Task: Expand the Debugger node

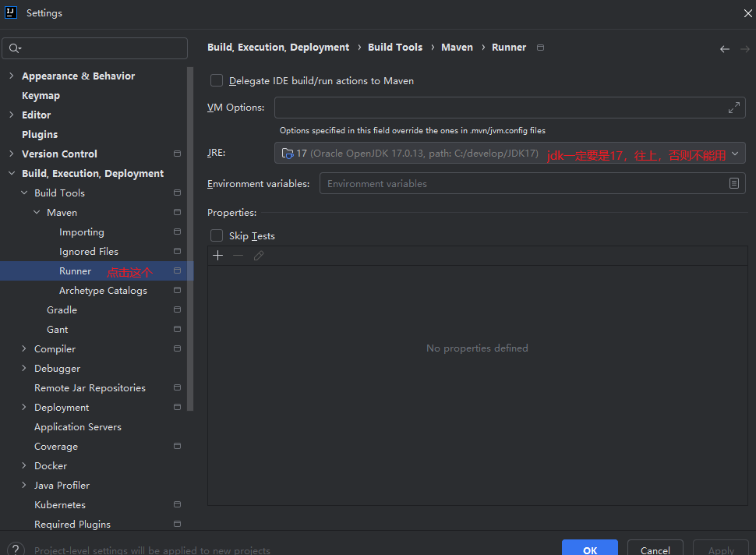Action: click(24, 369)
